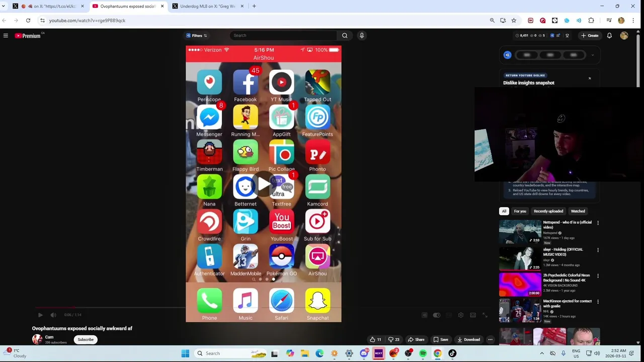Open more actions ellipsis under video
The width and height of the screenshot is (644, 362).
(x=490, y=340)
